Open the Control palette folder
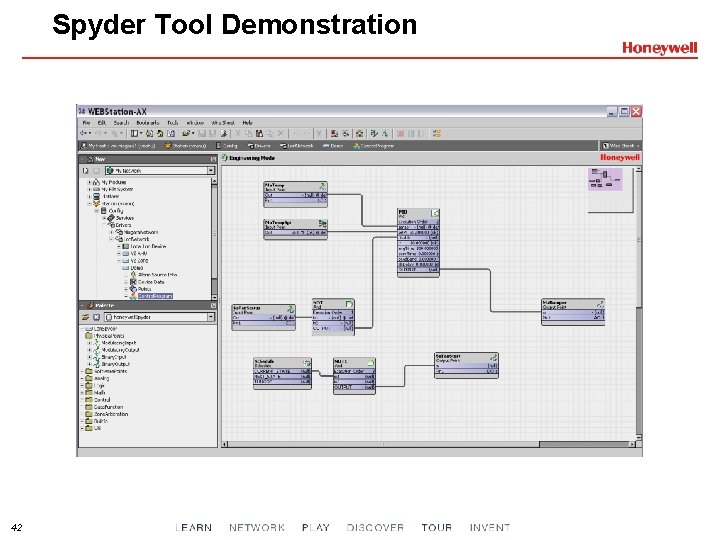This screenshot has height=540, width=720. tap(102, 400)
